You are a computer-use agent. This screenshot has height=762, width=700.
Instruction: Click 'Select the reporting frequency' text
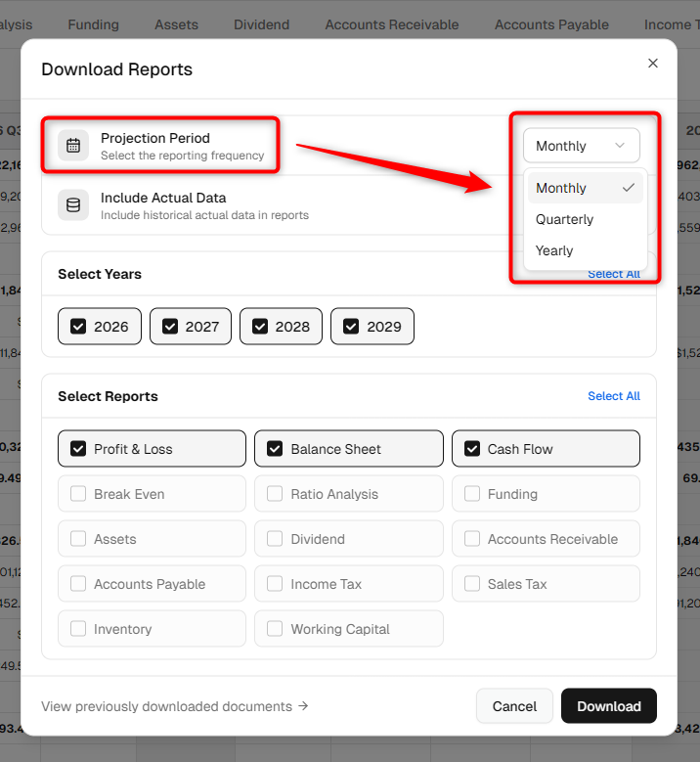183,156
